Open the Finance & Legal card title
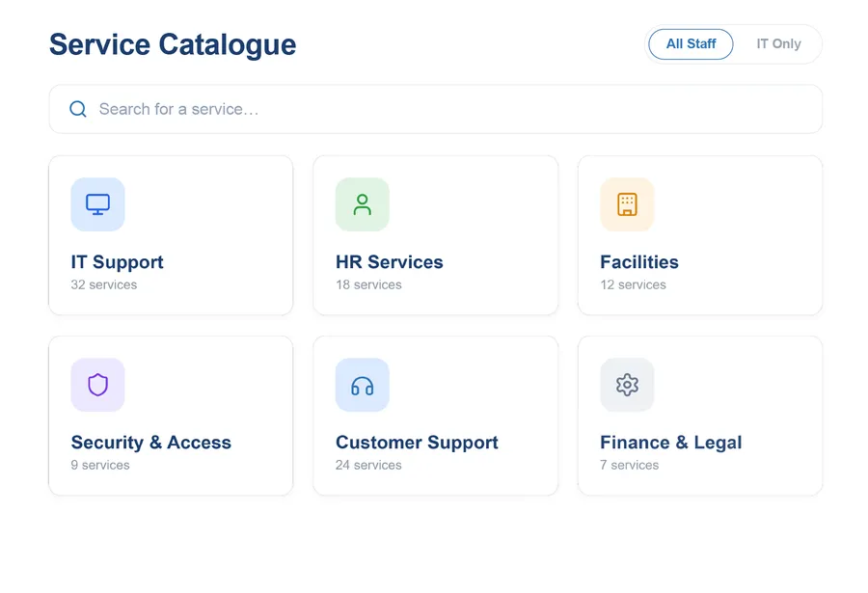 click(x=671, y=443)
